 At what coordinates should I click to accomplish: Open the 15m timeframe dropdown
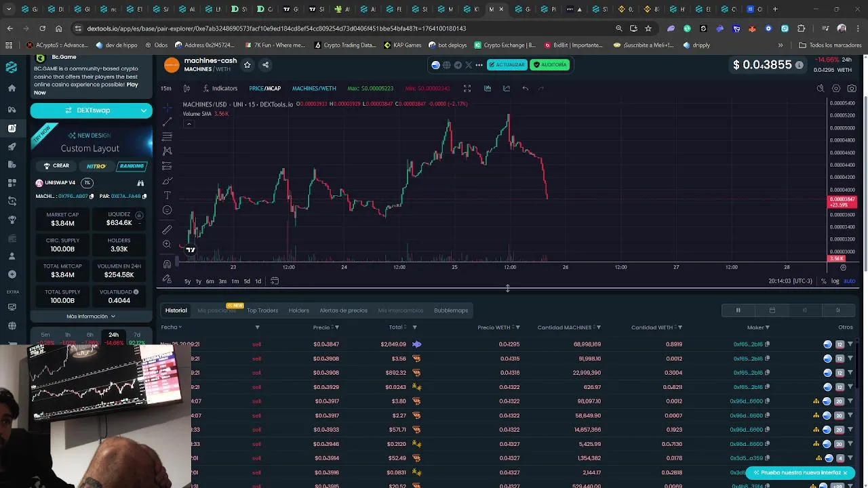[x=166, y=88]
